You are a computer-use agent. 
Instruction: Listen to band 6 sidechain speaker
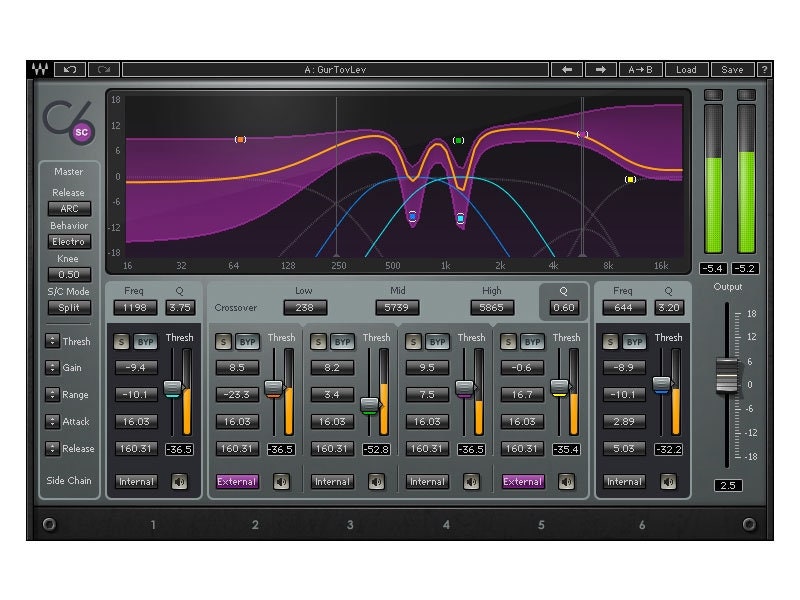[668, 481]
